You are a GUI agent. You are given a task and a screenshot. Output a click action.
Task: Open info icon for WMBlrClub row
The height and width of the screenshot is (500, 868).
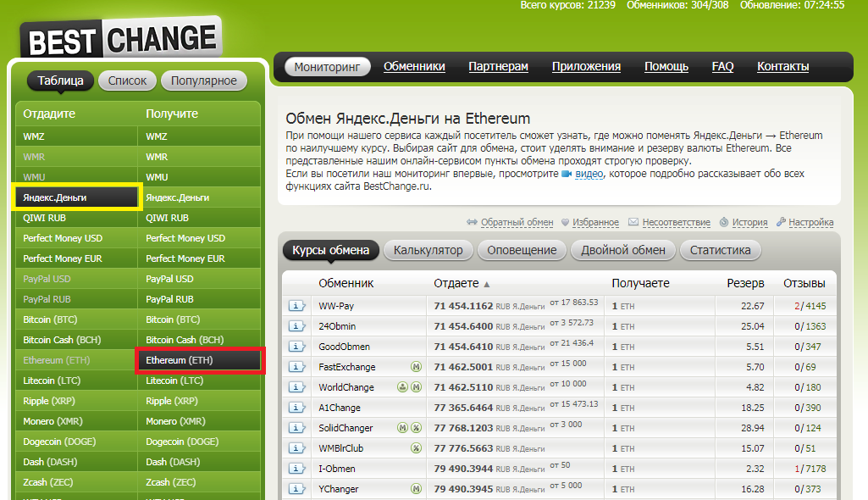pos(296,448)
